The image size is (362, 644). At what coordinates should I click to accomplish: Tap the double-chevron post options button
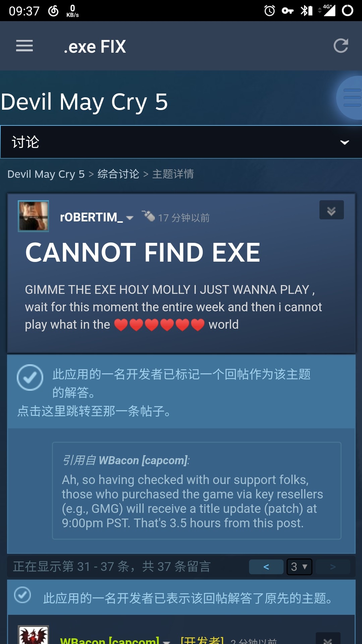(331, 210)
